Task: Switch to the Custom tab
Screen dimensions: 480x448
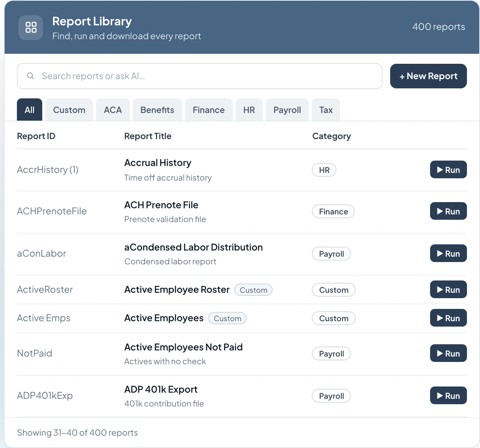Action: point(69,110)
